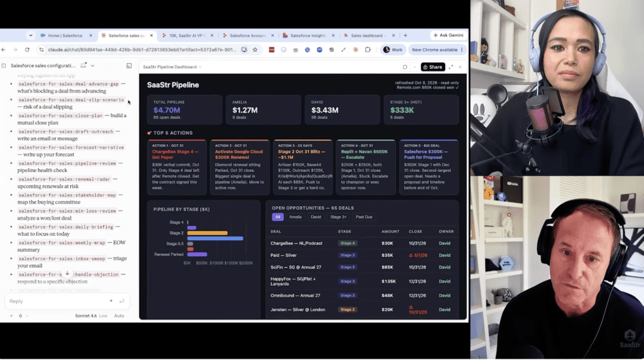Screen dimensions: 644x360
Task: Click the URL in the address bar
Action: pyautogui.click(x=142, y=50)
